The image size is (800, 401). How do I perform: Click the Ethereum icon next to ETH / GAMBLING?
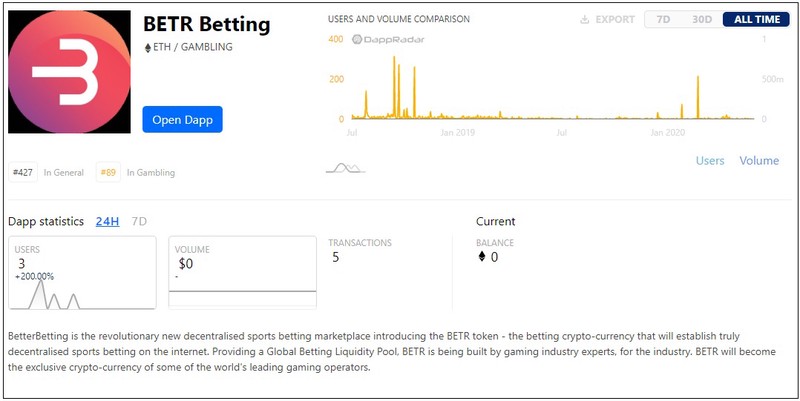coord(148,47)
